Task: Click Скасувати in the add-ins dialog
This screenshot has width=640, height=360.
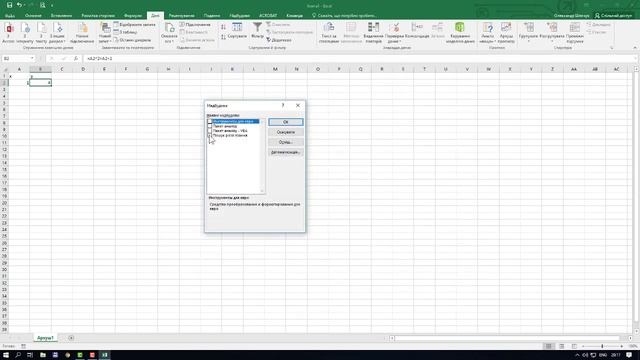Action: click(x=286, y=132)
